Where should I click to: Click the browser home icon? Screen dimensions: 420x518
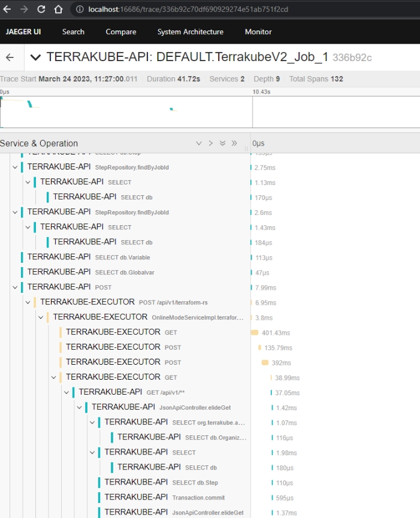click(x=58, y=10)
